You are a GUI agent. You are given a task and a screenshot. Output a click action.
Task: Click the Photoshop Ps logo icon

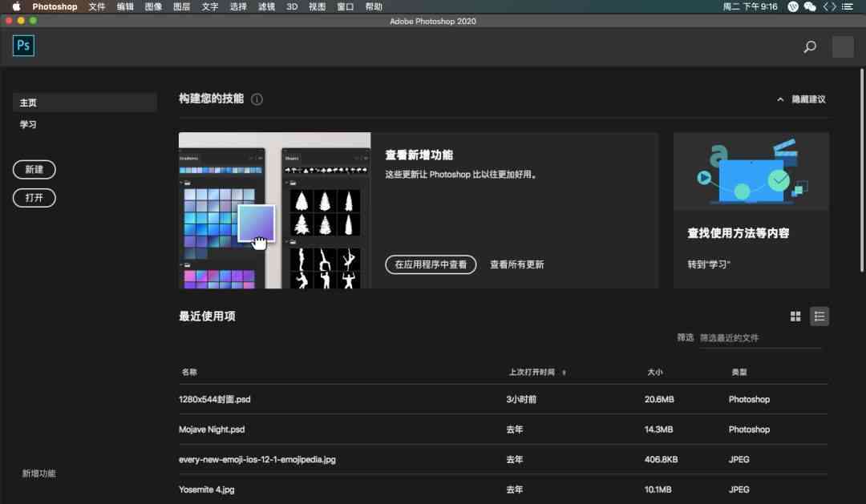(x=23, y=45)
